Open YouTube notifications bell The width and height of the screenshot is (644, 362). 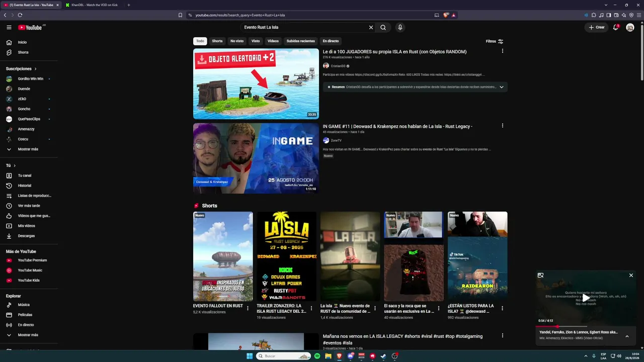pyautogui.click(x=615, y=27)
